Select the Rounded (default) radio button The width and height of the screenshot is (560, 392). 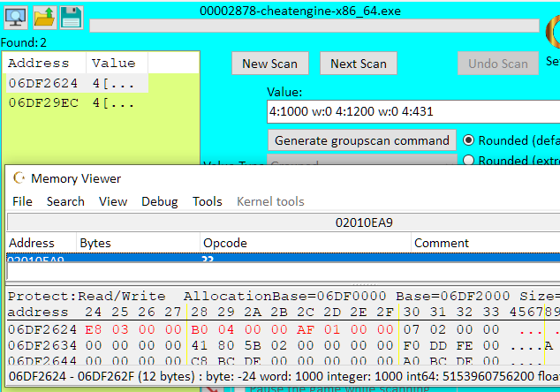(x=469, y=139)
